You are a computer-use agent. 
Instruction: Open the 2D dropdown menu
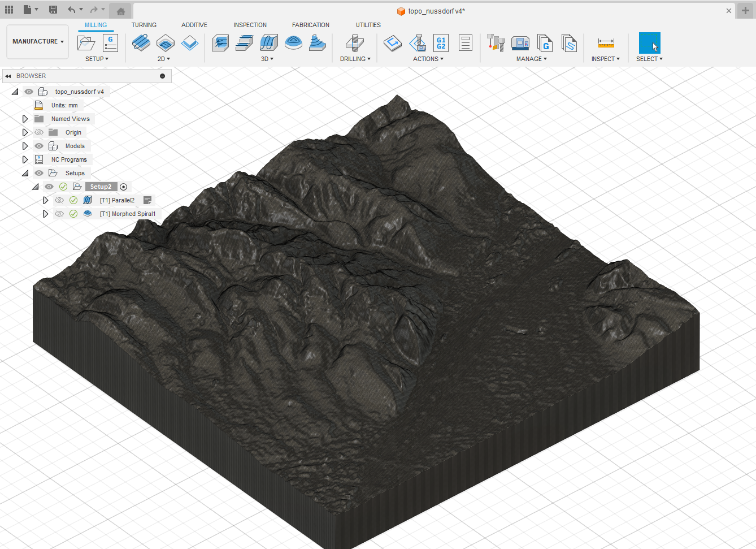point(164,59)
